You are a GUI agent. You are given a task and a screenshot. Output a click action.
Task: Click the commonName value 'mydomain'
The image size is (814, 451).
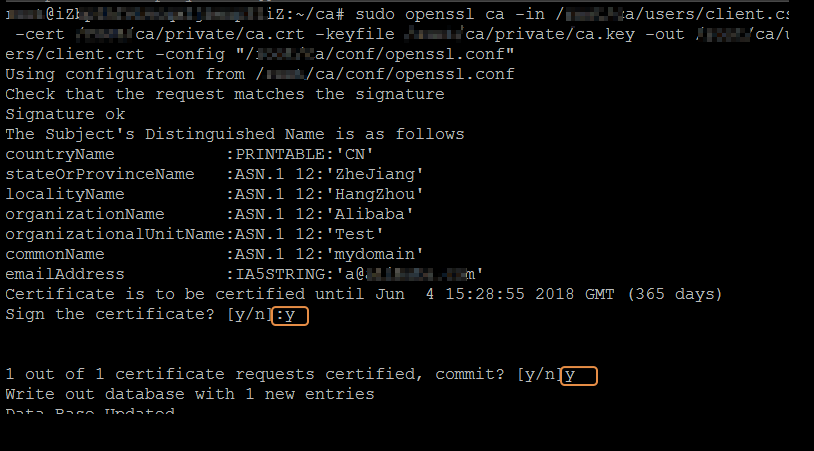tap(384, 255)
